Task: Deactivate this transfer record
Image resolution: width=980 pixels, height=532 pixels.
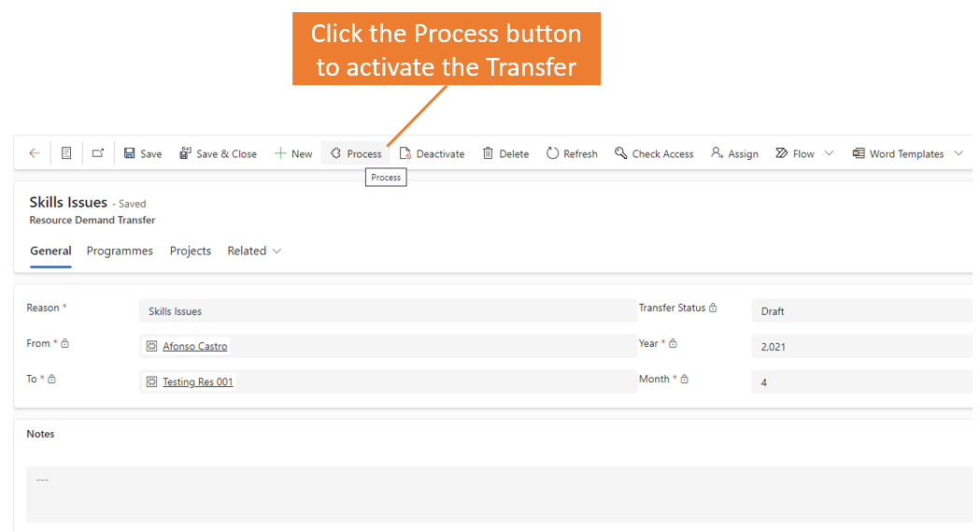Action: [x=432, y=153]
